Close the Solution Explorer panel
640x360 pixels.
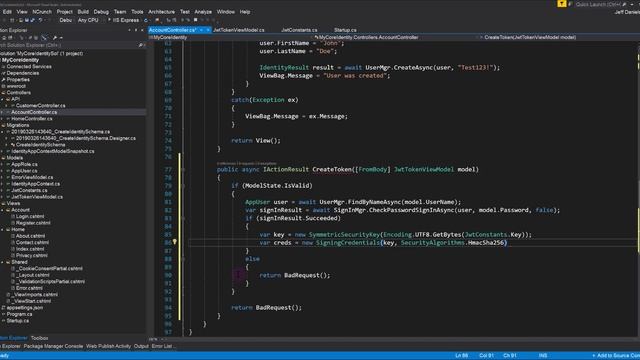coord(142,30)
